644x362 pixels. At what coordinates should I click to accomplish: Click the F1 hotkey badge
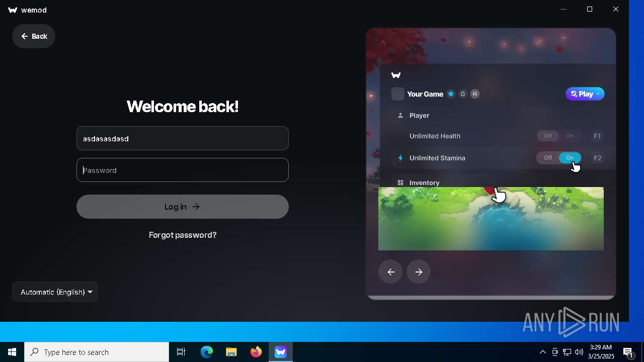(x=597, y=136)
